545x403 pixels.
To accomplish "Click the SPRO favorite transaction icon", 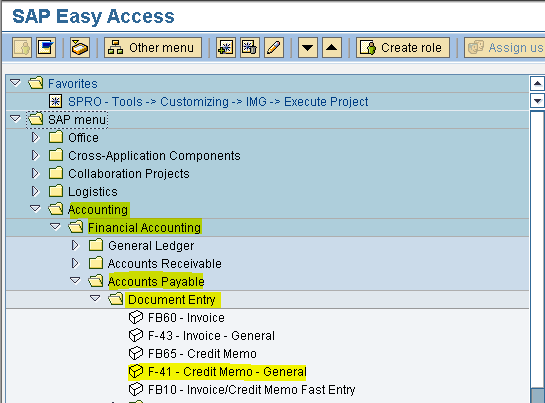I will pos(55,102).
